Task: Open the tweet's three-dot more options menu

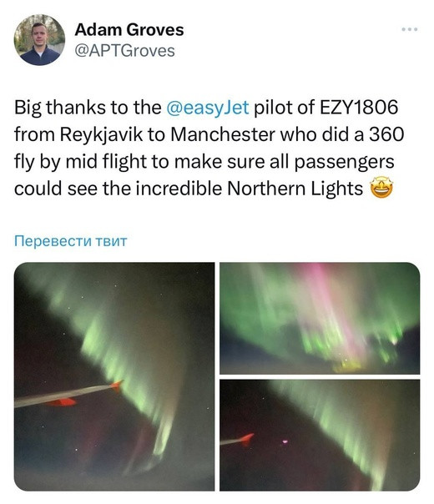Action: [410, 29]
